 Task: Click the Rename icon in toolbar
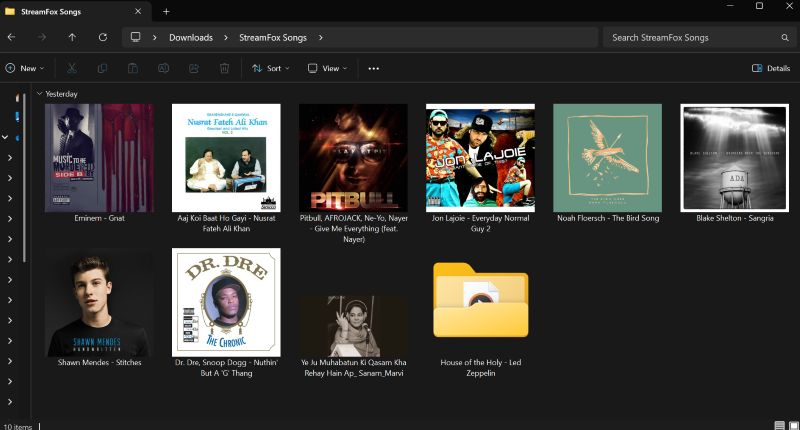[x=163, y=69]
